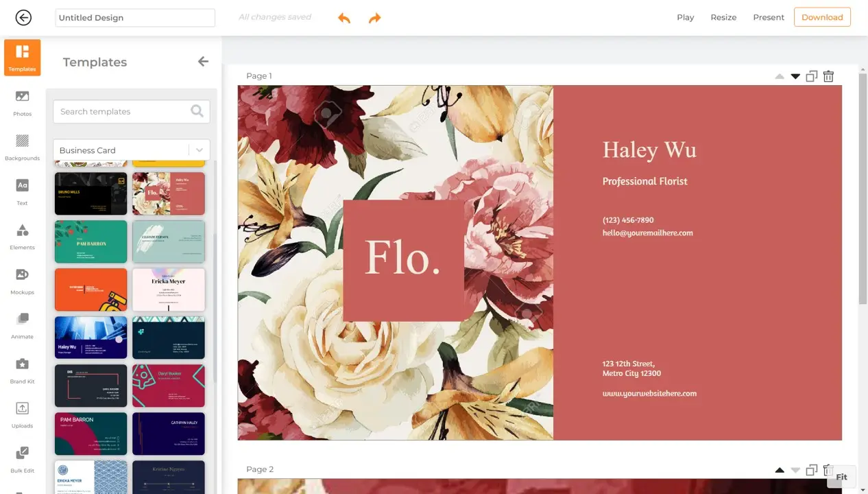This screenshot has width=868, height=494.
Task: Open the Present menu item
Action: pyautogui.click(x=769, y=17)
